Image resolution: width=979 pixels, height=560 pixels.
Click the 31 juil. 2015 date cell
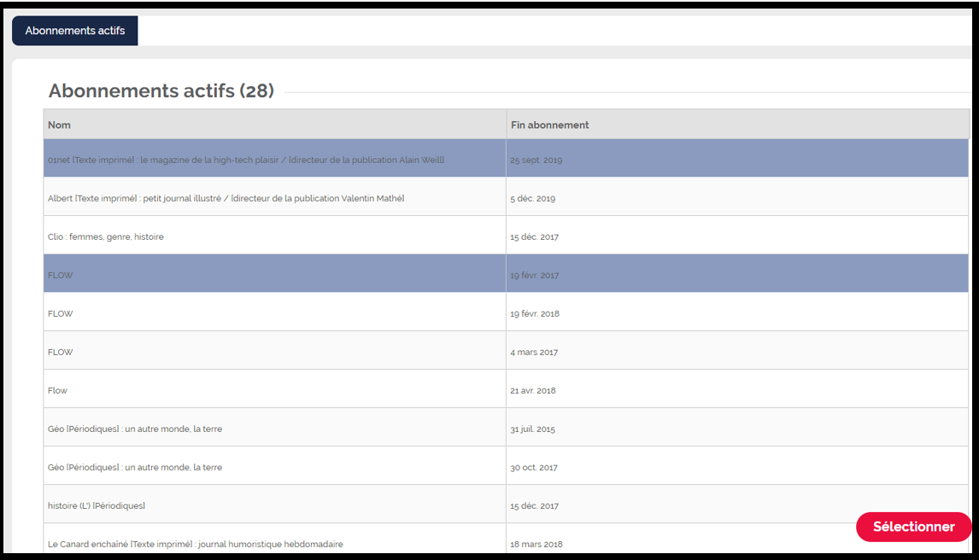737,427
